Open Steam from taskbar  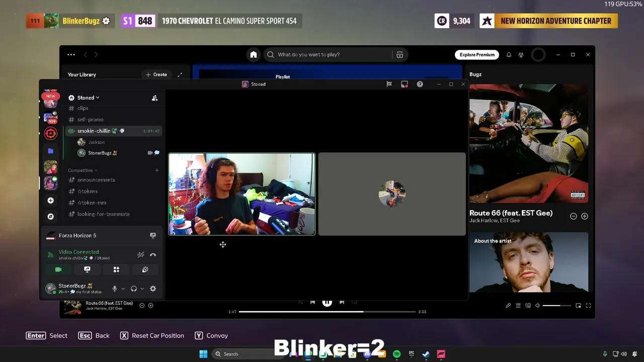(426, 354)
